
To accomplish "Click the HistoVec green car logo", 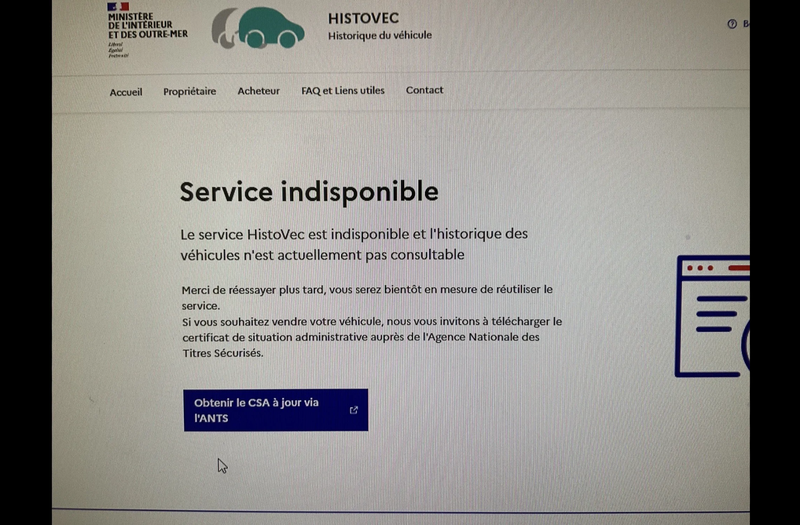I will (x=259, y=27).
